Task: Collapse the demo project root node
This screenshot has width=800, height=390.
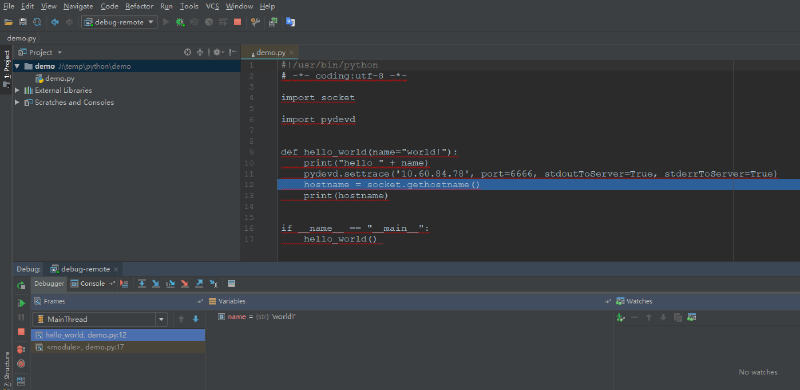Action: (x=17, y=66)
